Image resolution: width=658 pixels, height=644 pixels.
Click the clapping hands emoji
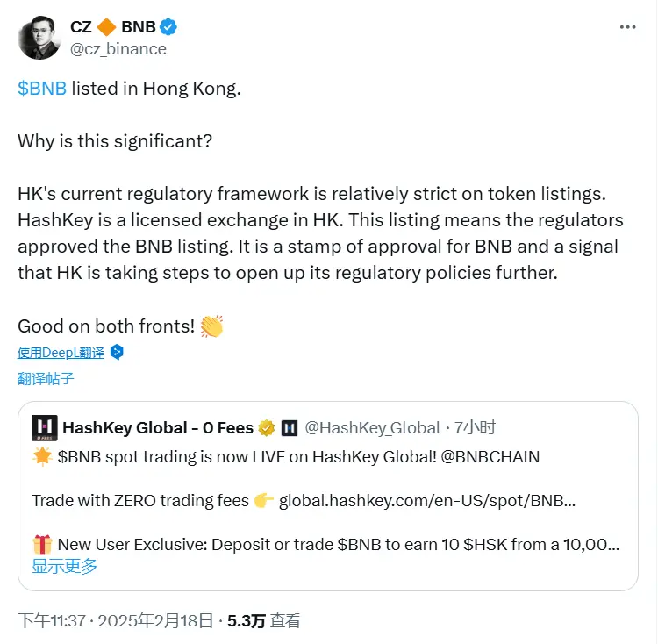[211, 326]
